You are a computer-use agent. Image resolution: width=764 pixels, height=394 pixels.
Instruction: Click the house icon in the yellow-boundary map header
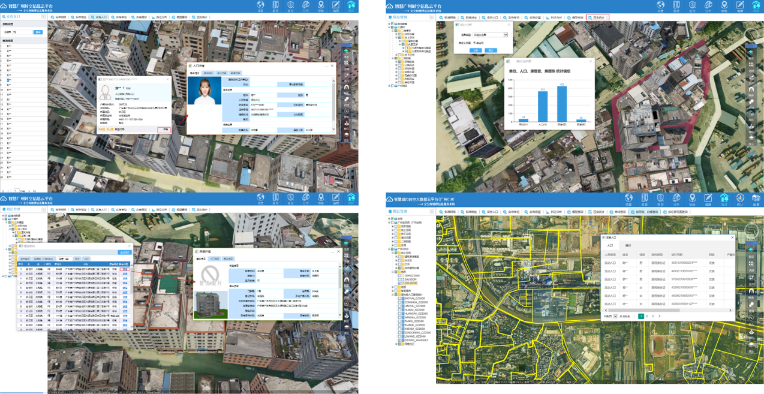[x=724, y=197]
